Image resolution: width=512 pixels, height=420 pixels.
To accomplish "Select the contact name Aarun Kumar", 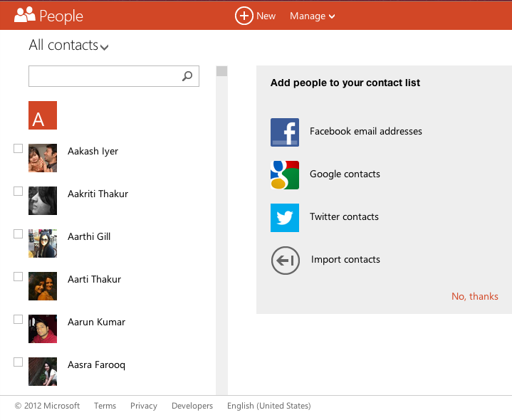I will 96,322.
